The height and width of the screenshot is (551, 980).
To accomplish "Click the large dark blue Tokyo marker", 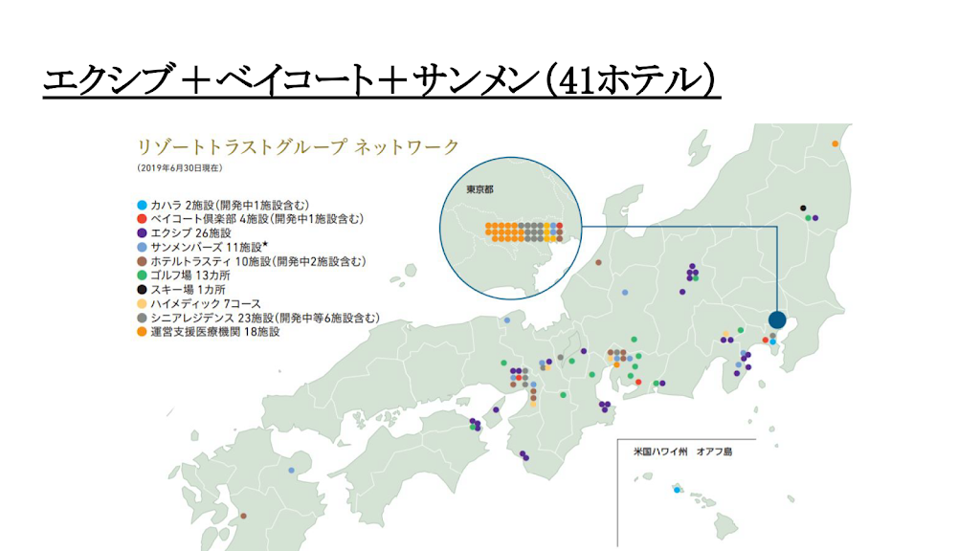I will tap(777, 320).
